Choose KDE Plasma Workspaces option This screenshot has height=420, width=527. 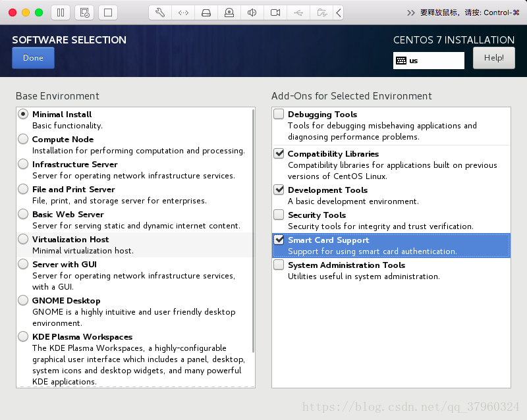coord(23,336)
